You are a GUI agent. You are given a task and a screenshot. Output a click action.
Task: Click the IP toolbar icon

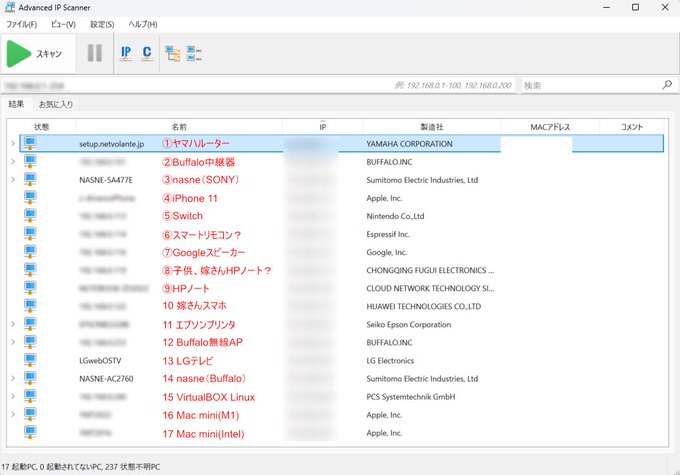pyautogui.click(x=126, y=53)
